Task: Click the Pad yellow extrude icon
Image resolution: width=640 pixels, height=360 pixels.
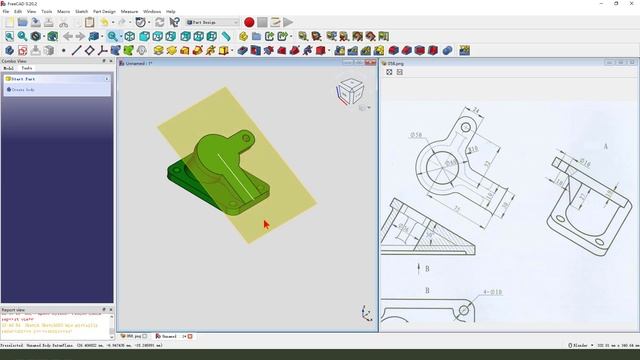Action: [158, 51]
